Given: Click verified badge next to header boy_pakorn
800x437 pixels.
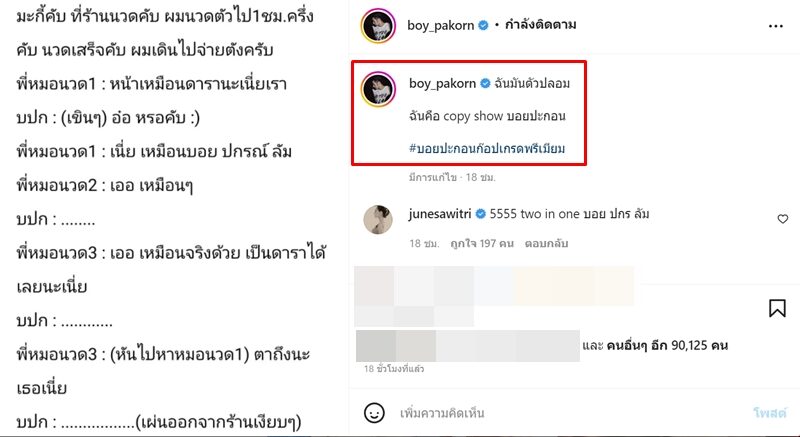Looking at the screenshot, I should (x=483, y=25).
